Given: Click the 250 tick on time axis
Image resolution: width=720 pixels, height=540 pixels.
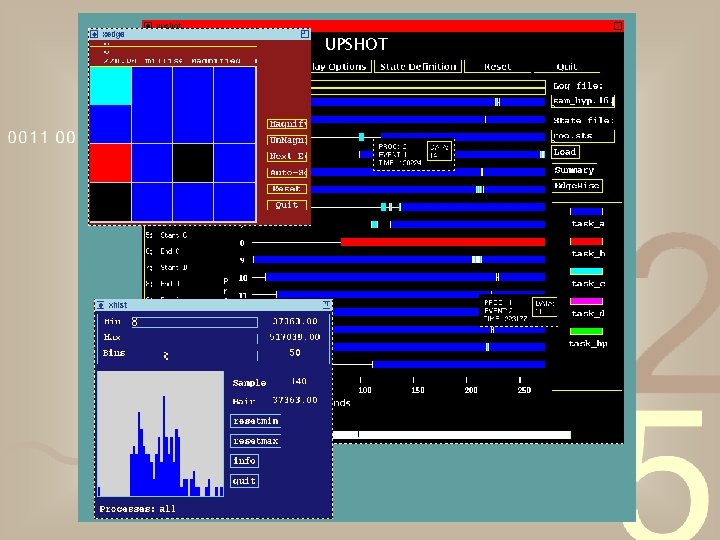Looking at the screenshot, I should point(524,390).
